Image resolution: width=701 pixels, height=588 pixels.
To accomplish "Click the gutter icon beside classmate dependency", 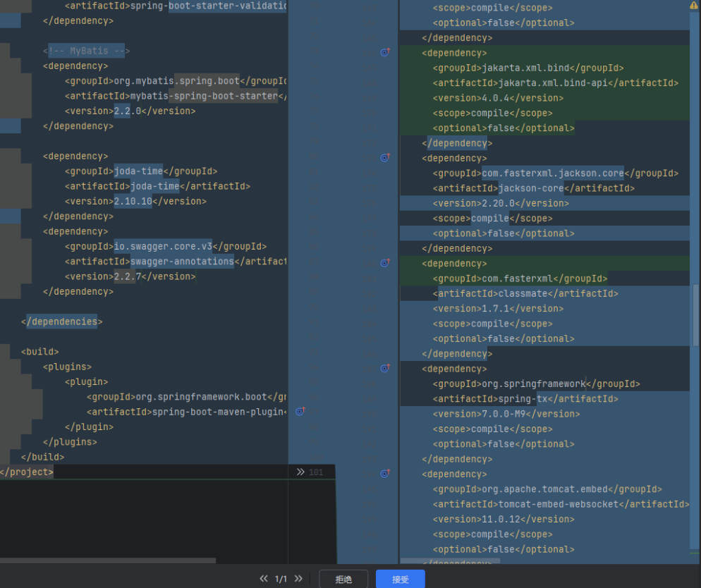I will (x=385, y=263).
